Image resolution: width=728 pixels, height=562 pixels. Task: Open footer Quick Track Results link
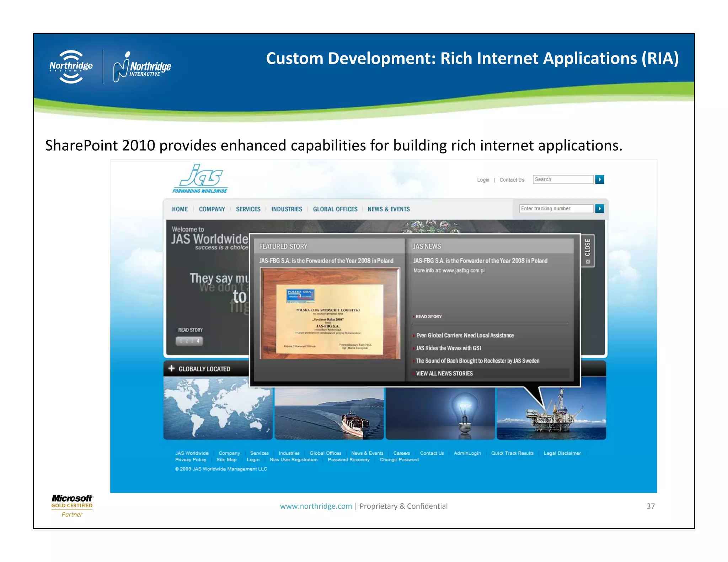[x=512, y=453]
